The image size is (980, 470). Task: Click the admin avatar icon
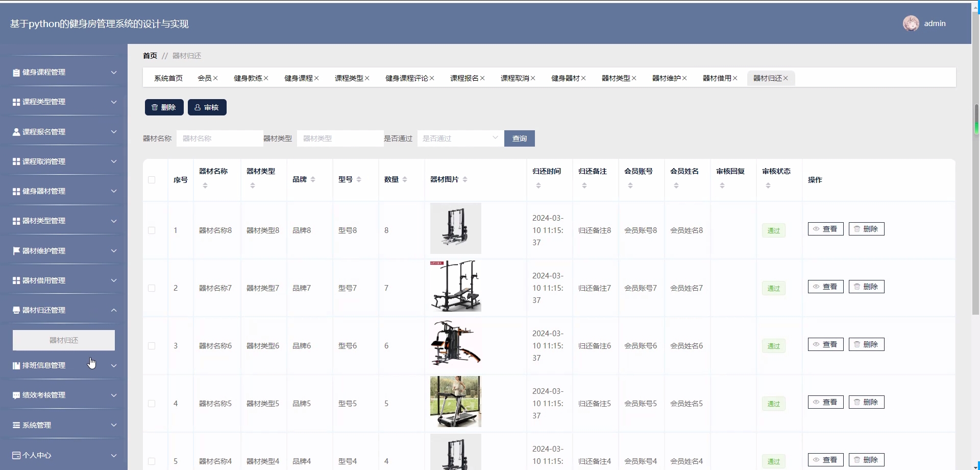911,24
